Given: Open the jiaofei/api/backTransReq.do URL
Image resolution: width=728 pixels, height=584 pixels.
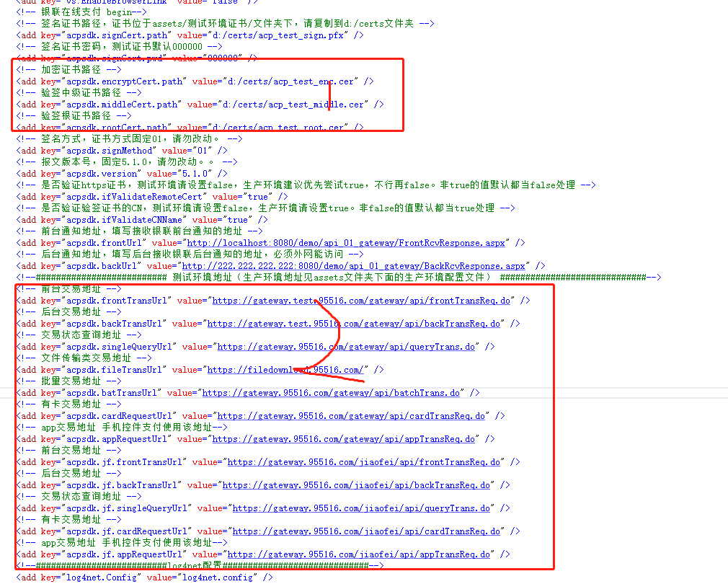Looking at the screenshot, I should coord(356,485).
